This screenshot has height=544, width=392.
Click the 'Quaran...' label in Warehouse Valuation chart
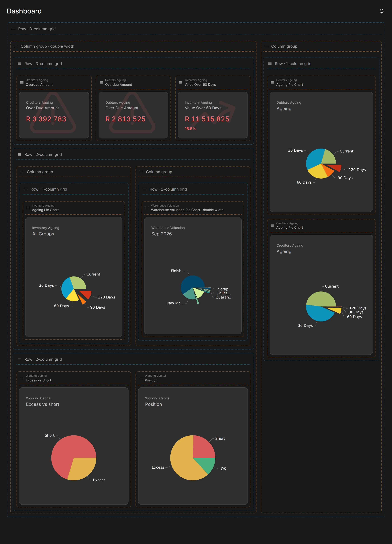(x=224, y=297)
